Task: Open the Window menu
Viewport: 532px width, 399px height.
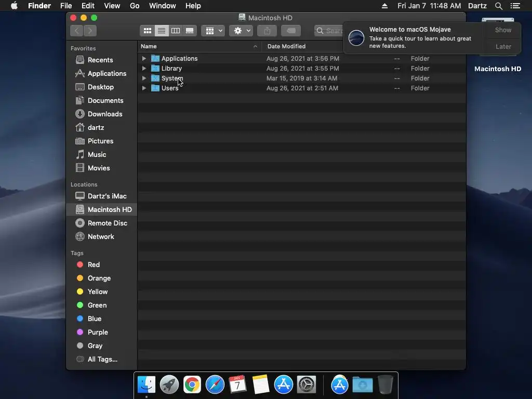Action: click(x=163, y=6)
